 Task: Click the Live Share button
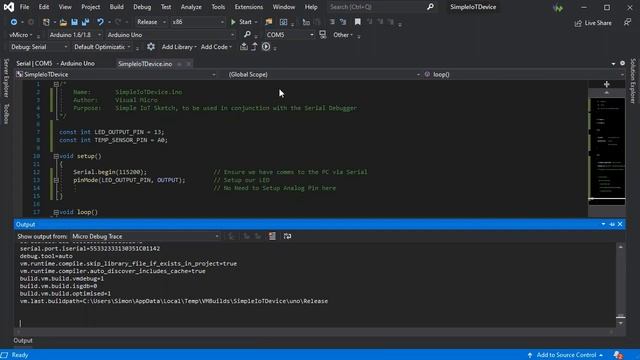point(593,23)
